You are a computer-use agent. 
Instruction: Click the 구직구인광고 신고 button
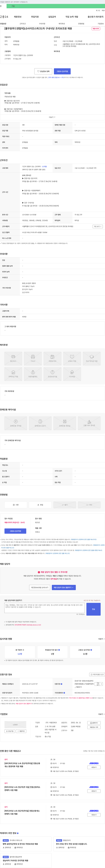97,675
